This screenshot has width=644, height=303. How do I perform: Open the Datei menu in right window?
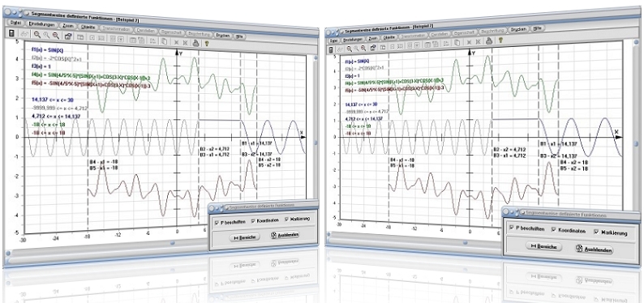[333, 41]
